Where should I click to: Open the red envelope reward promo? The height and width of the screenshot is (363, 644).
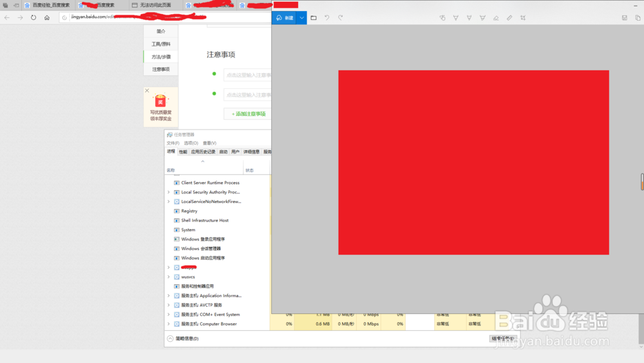160,107
